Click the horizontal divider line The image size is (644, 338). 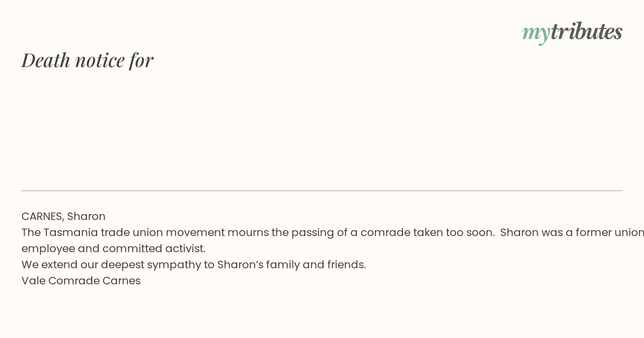322,190
